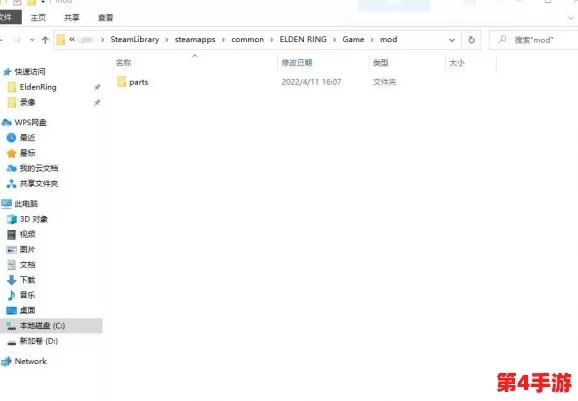Open 快速访问 in the sidebar

[30, 72]
